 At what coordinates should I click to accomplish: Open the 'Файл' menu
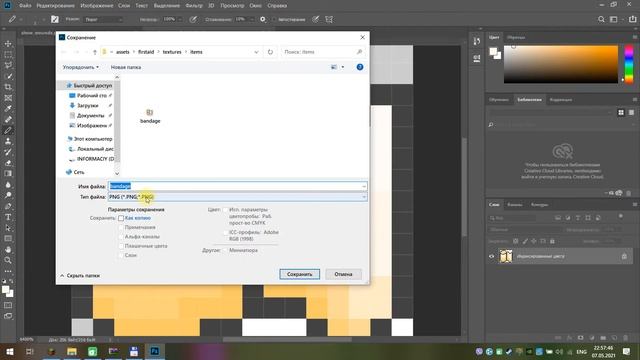pyautogui.click(x=25, y=6)
